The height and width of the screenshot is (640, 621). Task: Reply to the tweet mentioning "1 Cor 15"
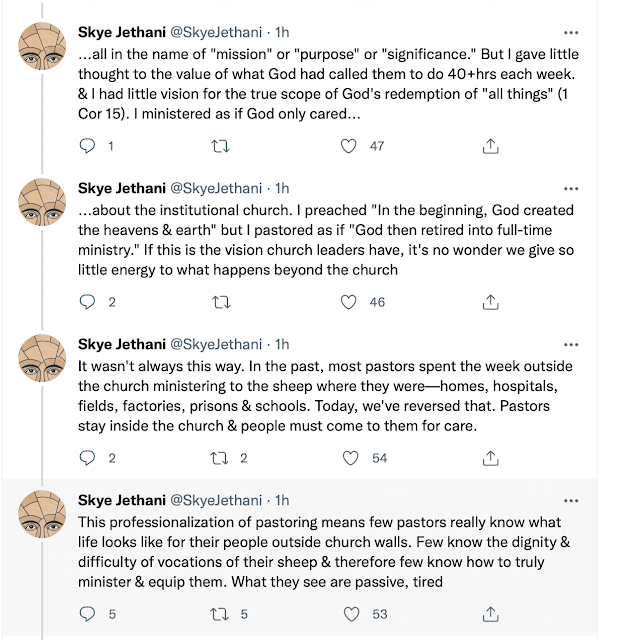click(x=87, y=146)
